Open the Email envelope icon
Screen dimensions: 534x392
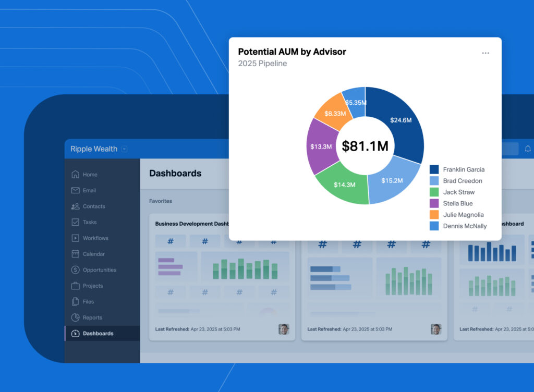click(x=75, y=190)
